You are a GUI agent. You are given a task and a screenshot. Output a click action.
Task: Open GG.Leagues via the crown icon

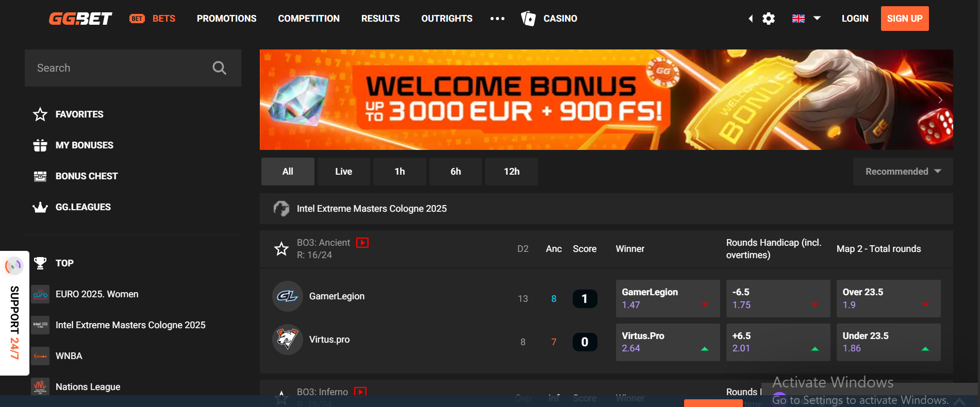click(40, 207)
